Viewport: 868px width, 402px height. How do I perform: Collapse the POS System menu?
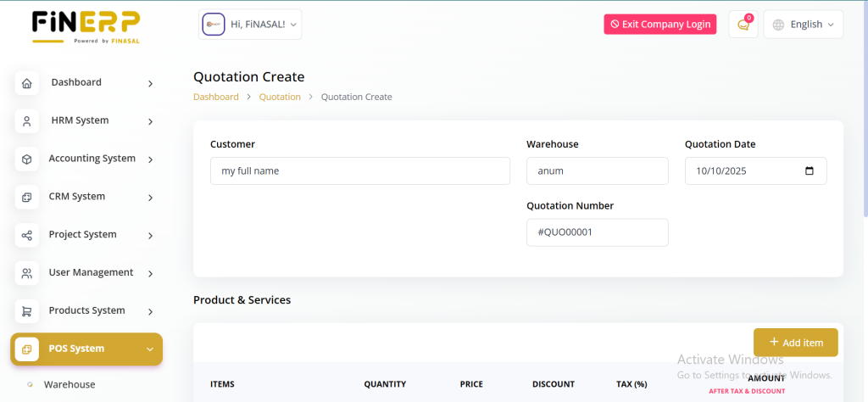[149, 349]
